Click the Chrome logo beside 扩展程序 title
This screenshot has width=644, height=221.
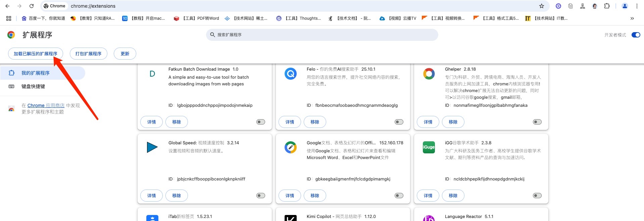coord(11,35)
